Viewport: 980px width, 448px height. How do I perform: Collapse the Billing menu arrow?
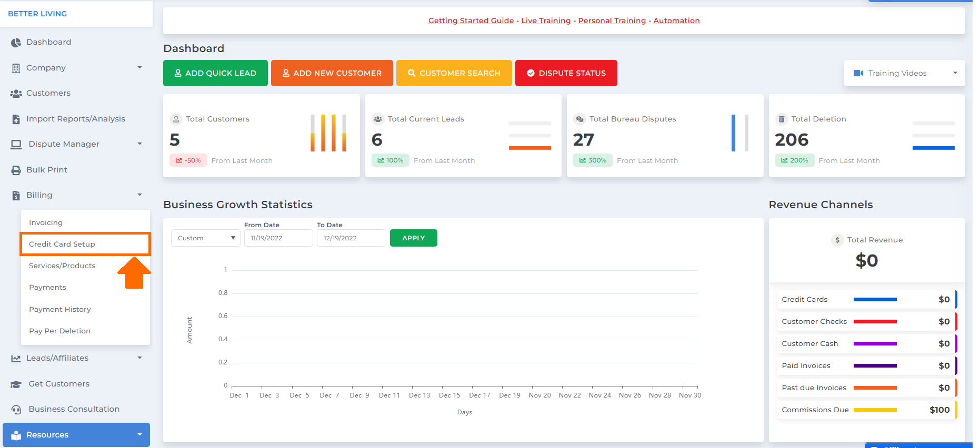(x=139, y=195)
